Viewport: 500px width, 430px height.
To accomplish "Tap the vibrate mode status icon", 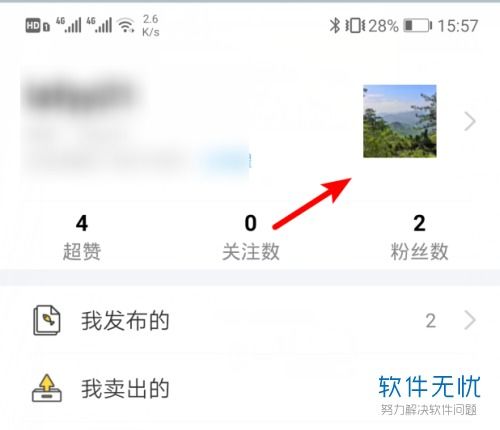I will point(355,26).
